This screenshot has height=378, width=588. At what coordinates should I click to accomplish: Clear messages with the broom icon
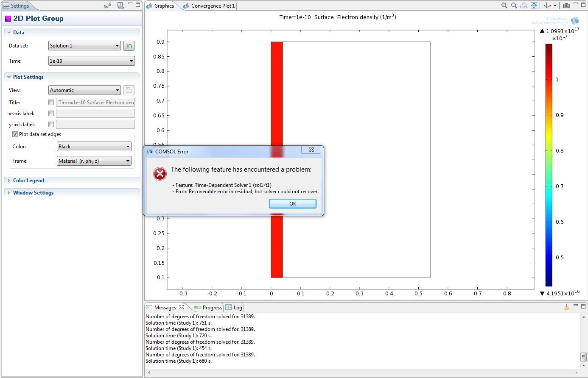click(x=566, y=307)
